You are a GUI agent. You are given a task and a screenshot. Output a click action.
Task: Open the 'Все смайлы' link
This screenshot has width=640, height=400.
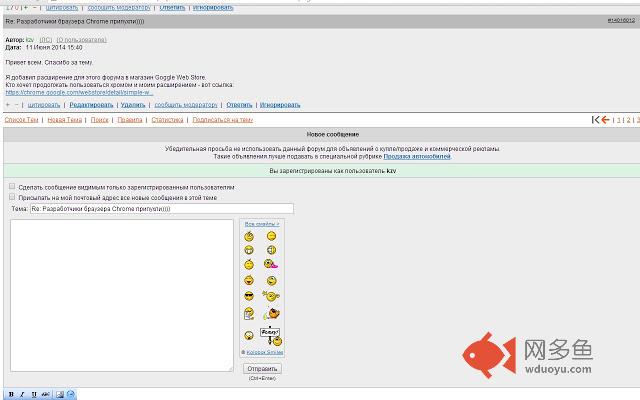coord(262,224)
